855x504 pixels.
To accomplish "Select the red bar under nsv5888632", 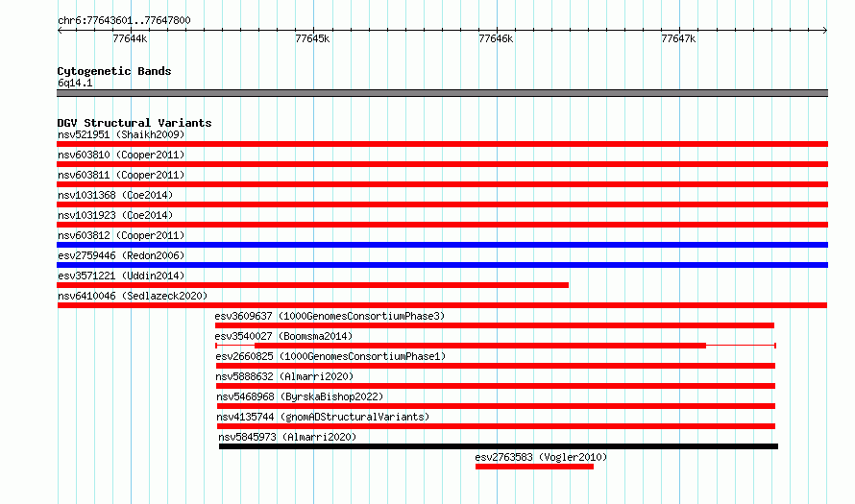I will 496,386.
